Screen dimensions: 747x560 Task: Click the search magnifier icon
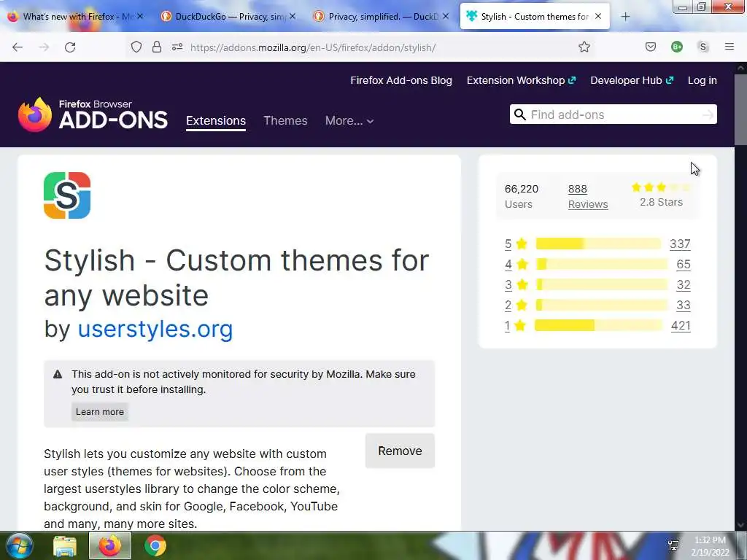tap(519, 114)
